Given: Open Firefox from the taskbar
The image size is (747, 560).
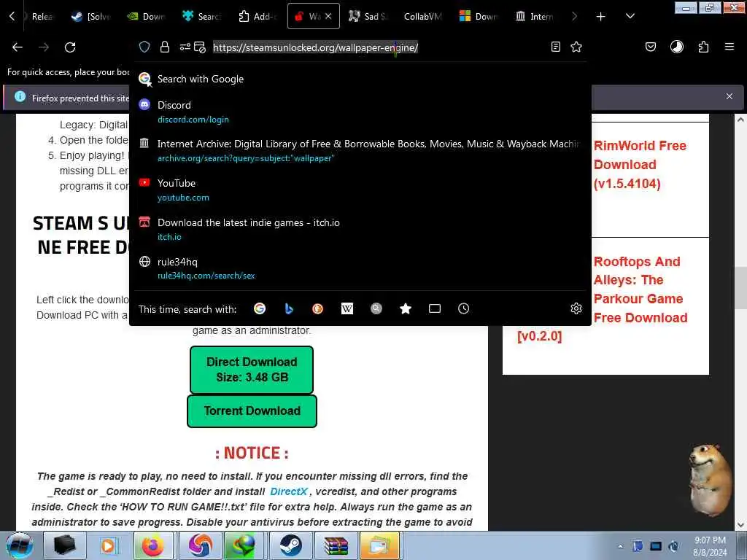Looking at the screenshot, I should click(152, 545).
